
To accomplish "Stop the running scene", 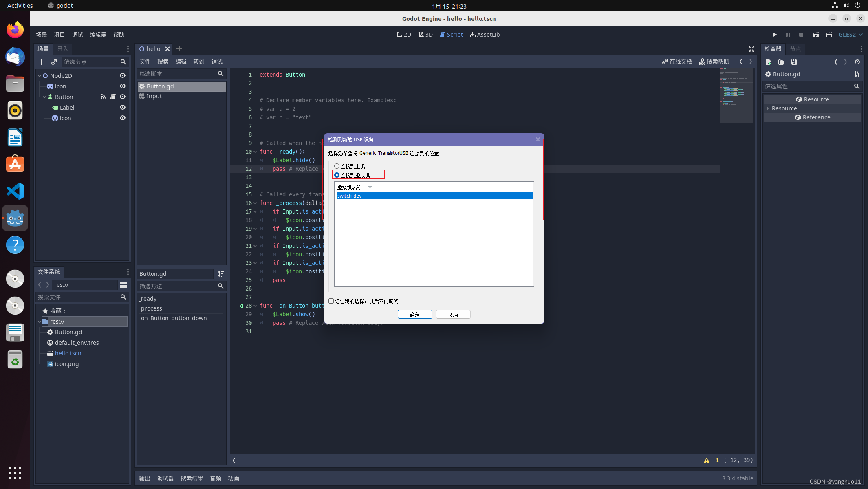I will coord(801,35).
